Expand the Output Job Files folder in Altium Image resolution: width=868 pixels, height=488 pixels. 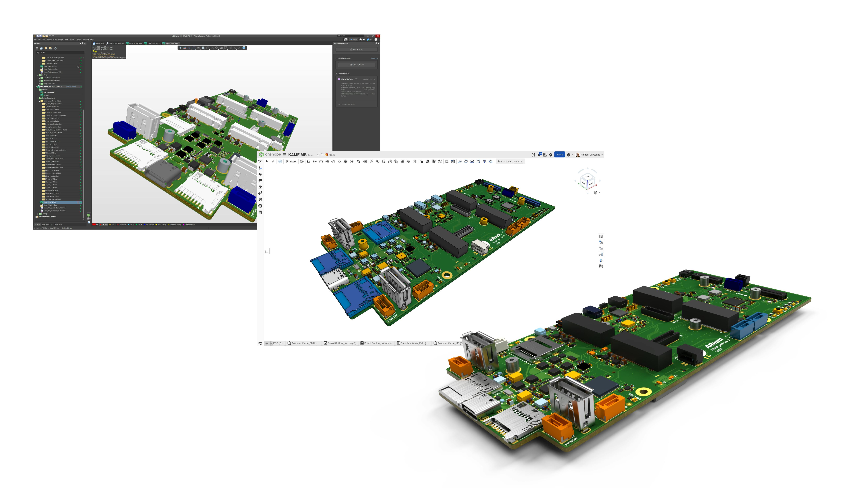coord(39,83)
